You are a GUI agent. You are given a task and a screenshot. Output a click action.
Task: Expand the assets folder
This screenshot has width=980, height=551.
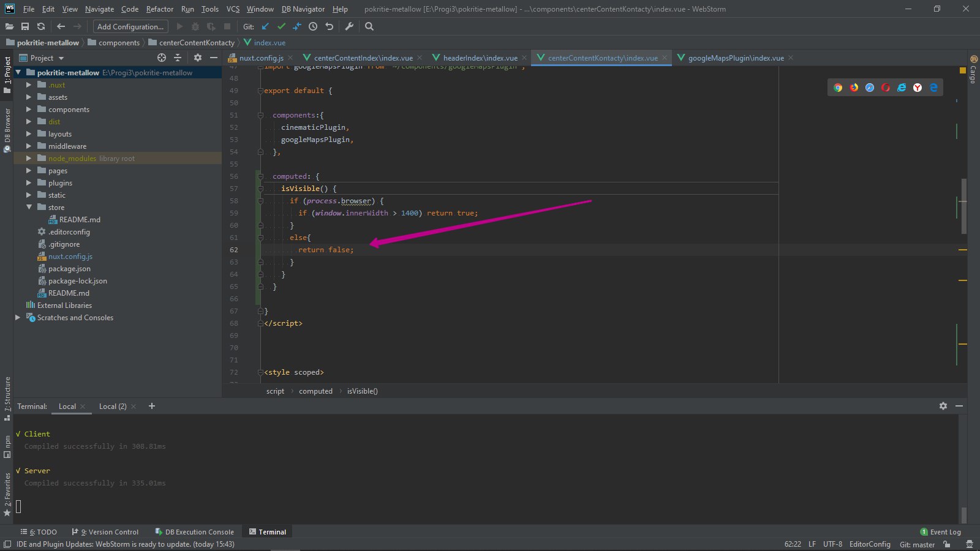point(28,97)
